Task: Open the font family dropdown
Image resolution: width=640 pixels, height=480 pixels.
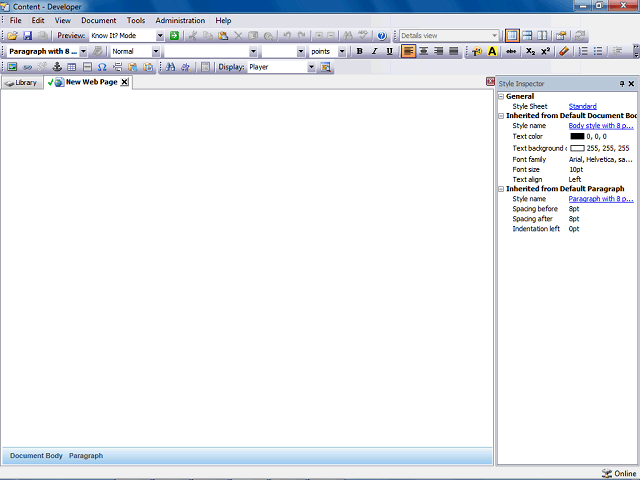Action: [253, 51]
